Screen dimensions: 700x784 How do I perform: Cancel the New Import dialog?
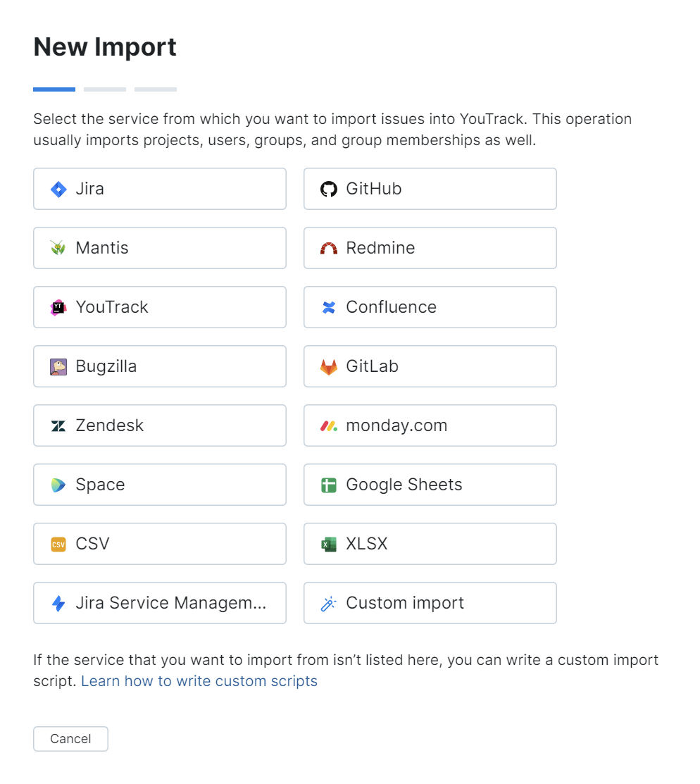70,738
